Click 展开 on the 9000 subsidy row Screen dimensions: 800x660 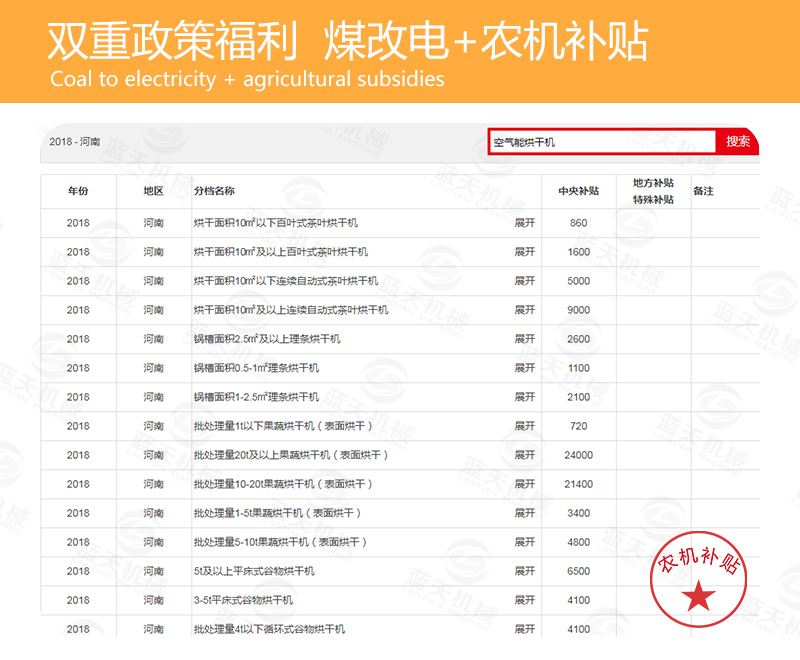(x=525, y=310)
